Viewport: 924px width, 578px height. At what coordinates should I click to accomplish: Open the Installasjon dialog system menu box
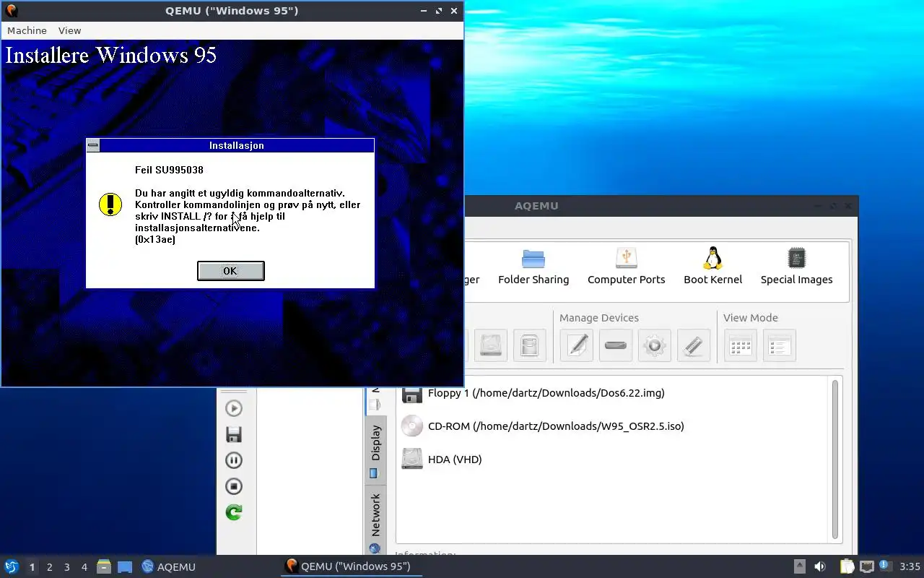tap(93, 145)
